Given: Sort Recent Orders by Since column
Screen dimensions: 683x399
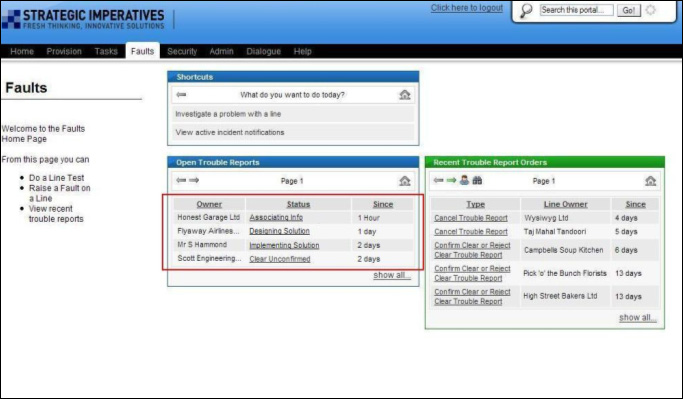Looking at the screenshot, I should coord(636,204).
